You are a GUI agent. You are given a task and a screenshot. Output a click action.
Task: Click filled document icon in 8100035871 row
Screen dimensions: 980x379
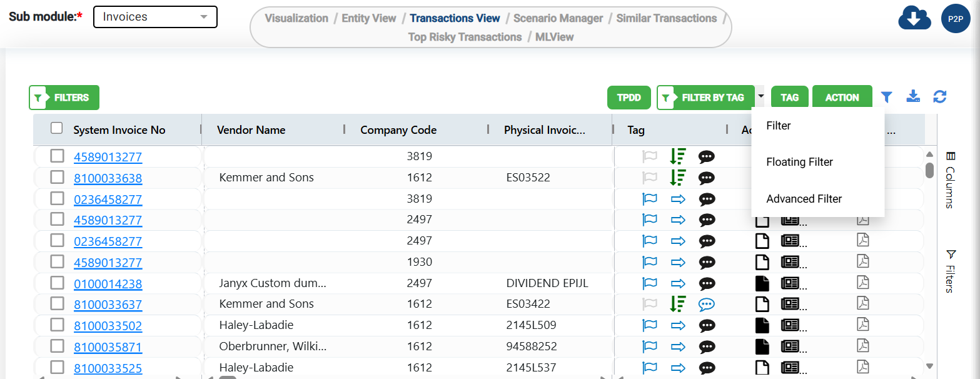(762, 346)
